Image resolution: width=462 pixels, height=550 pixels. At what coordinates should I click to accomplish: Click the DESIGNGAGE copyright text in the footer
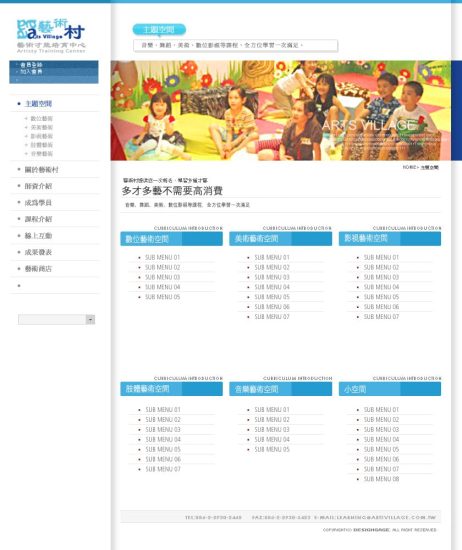[x=371, y=530]
